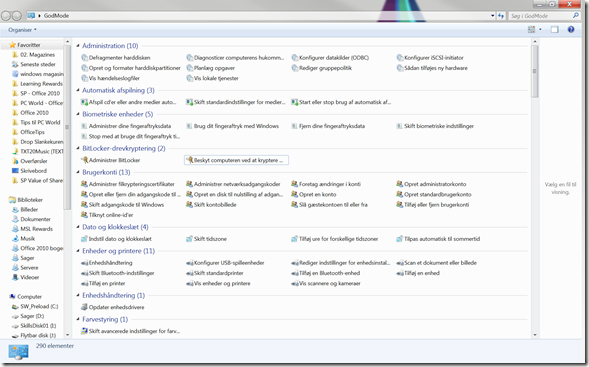Image resolution: width=589 pixels, height=367 pixels.
Task: Go to Seneste steder
Action: (34, 64)
